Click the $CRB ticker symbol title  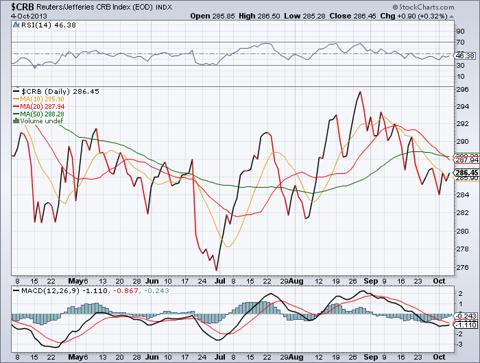tap(23, 7)
